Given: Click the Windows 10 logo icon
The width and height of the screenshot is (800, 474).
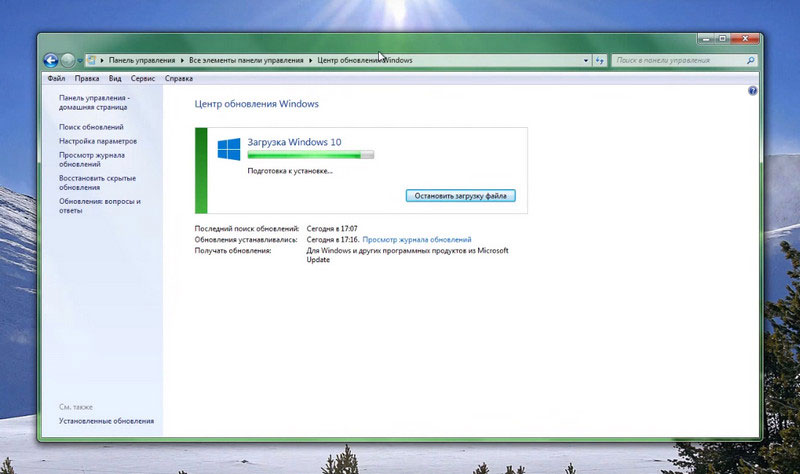Looking at the screenshot, I should pyautogui.click(x=229, y=149).
